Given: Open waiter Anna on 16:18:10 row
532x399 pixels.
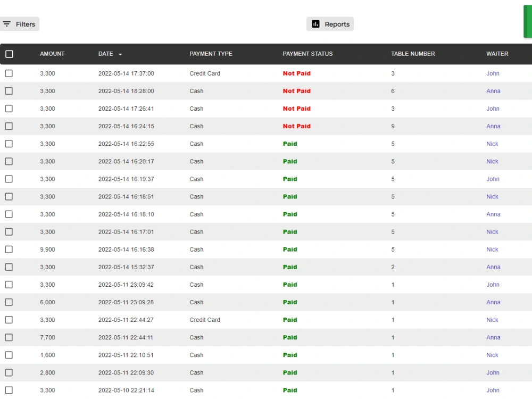Looking at the screenshot, I should click(x=493, y=214).
